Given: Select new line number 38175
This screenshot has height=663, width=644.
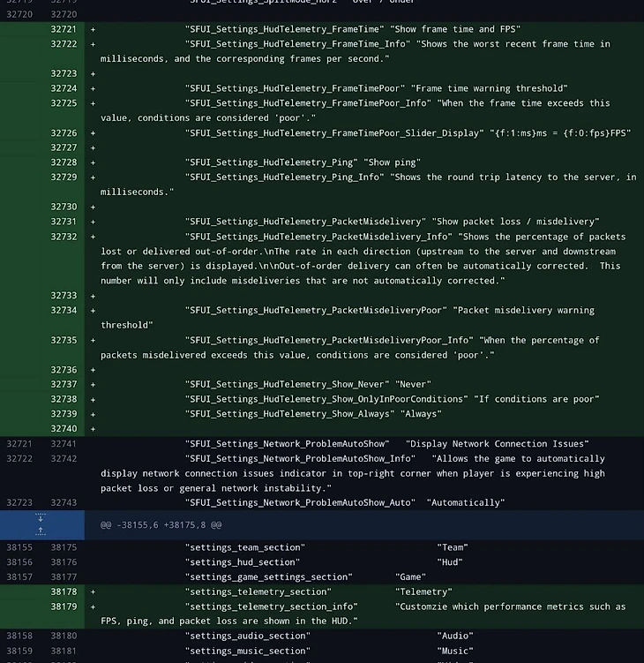Looking at the screenshot, I should pos(64,547).
